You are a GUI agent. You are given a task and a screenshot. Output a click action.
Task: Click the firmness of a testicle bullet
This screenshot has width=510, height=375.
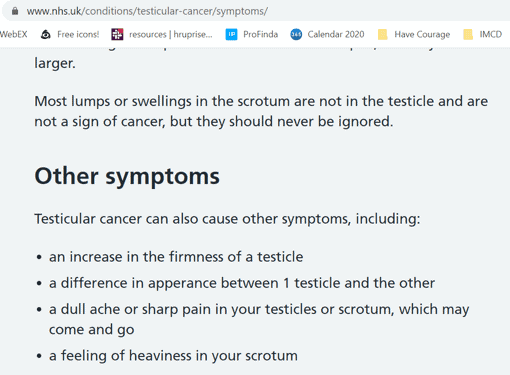coord(176,257)
